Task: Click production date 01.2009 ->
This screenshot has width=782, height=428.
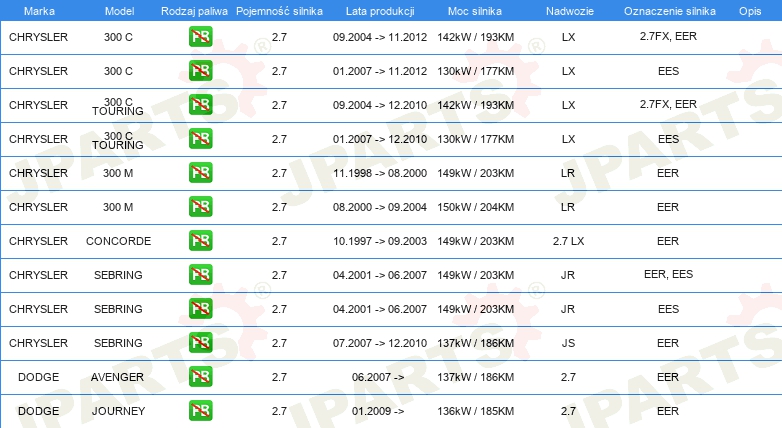Action: click(x=378, y=411)
